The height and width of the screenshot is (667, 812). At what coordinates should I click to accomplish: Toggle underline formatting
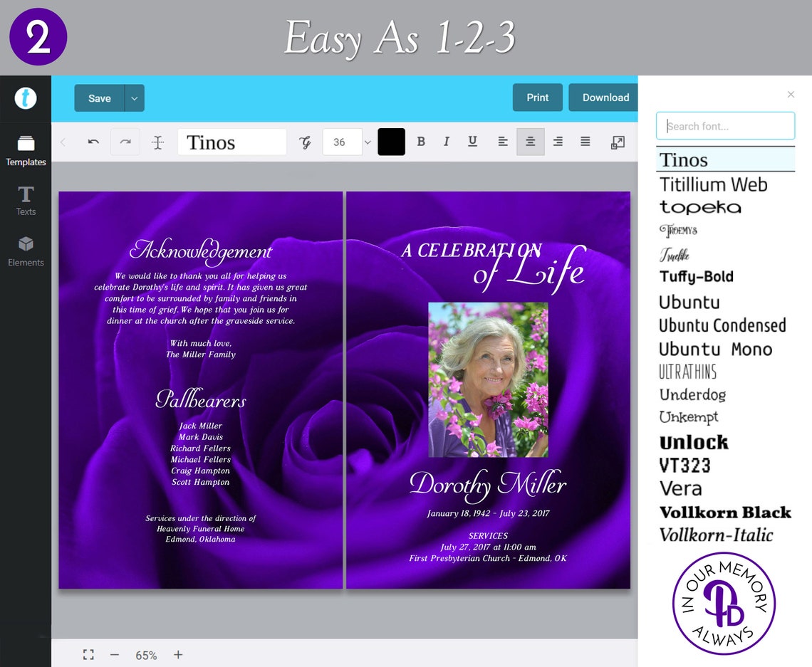tap(472, 142)
